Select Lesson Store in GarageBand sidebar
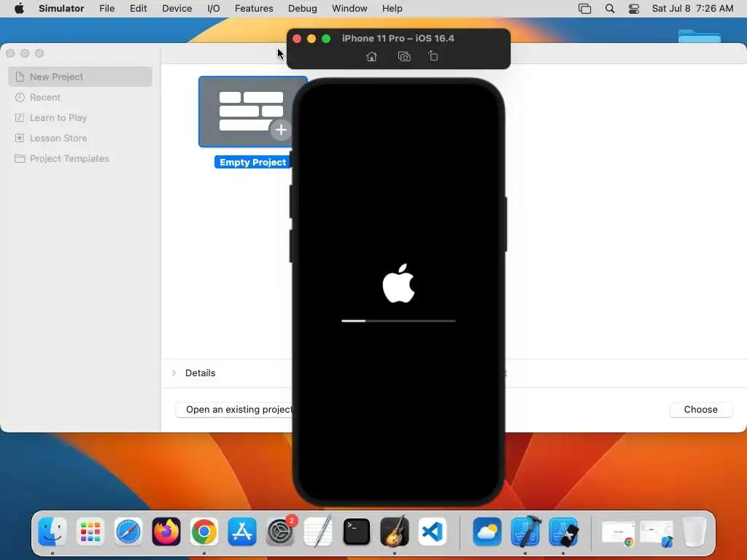747x560 pixels. pos(80,138)
